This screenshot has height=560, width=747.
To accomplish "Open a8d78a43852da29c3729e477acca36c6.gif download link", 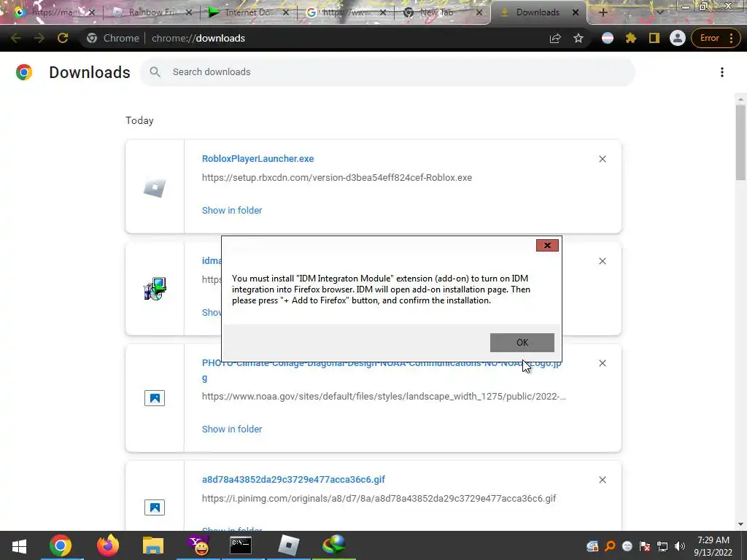I will point(293,480).
